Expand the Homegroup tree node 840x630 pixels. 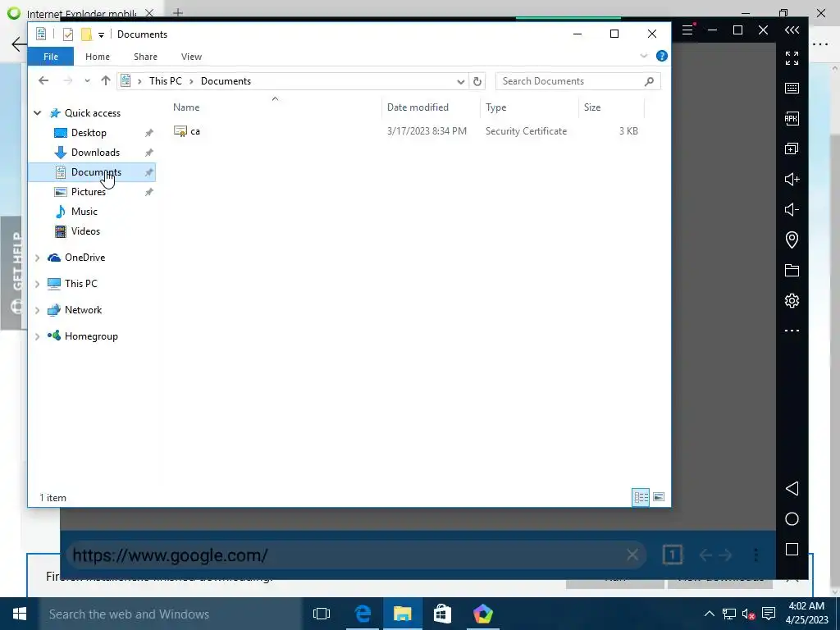(38, 336)
